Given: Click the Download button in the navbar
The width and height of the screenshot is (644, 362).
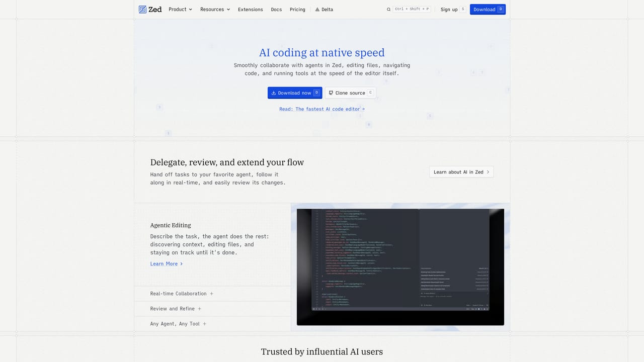Looking at the screenshot, I should click(488, 9).
